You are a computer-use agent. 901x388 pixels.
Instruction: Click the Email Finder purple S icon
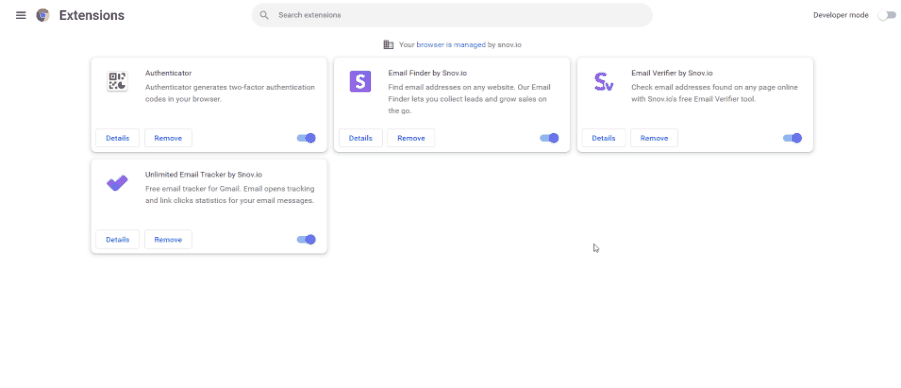(360, 81)
